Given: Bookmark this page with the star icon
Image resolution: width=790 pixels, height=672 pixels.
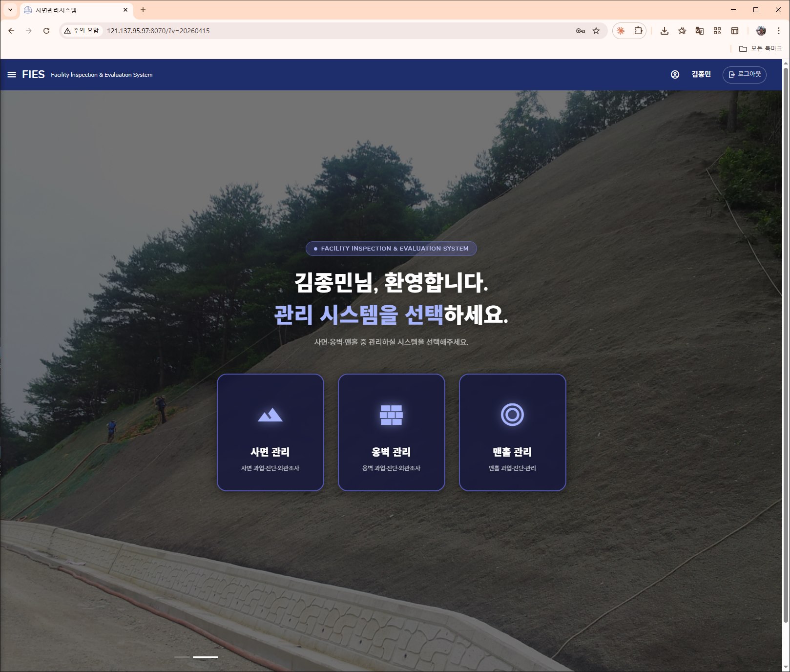Looking at the screenshot, I should 596,31.
